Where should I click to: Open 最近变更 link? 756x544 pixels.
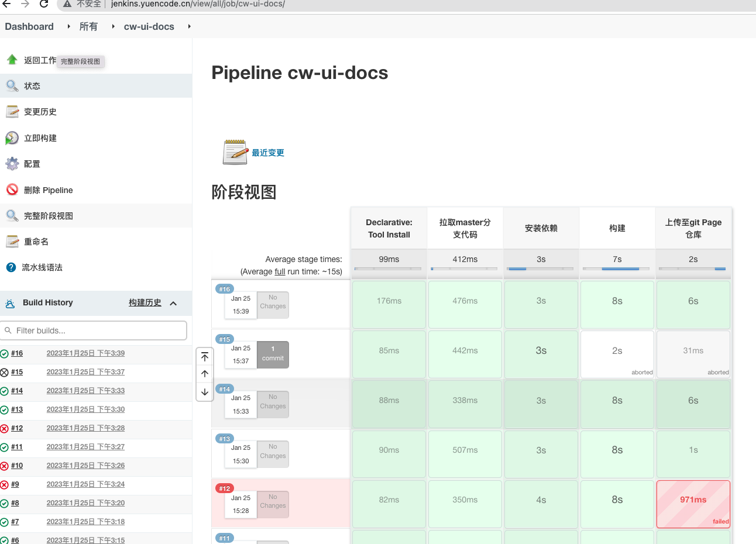[x=268, y=153]
